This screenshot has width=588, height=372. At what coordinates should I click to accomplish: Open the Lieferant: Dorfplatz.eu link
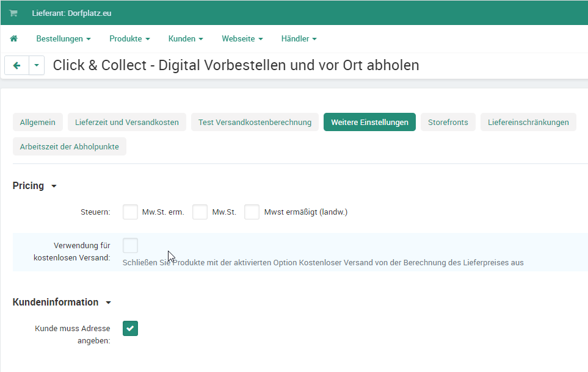tap(71, 13)
